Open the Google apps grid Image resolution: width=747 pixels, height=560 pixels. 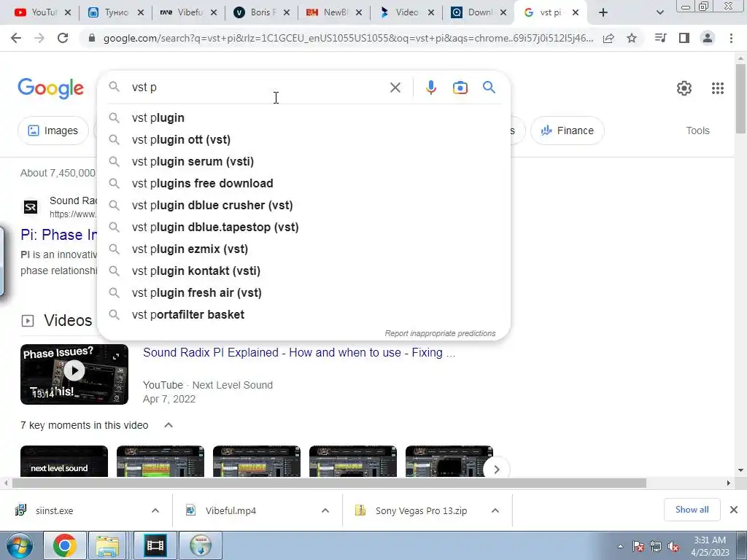[718, 88]
